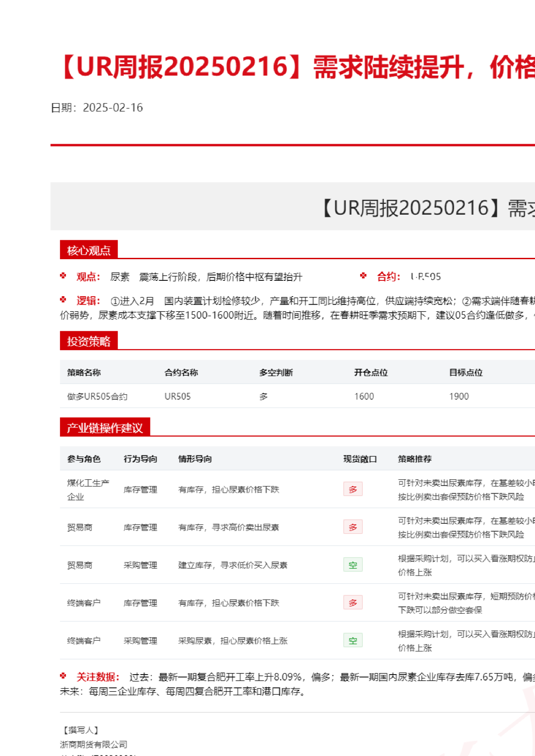Screen dimensions: 535x756
Task: Click the red diamond bullet before 逻辑
Action: coord(63,300)
